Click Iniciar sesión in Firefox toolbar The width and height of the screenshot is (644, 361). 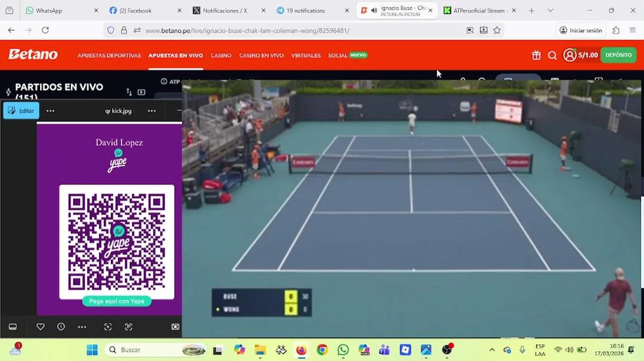coord(581,30)
